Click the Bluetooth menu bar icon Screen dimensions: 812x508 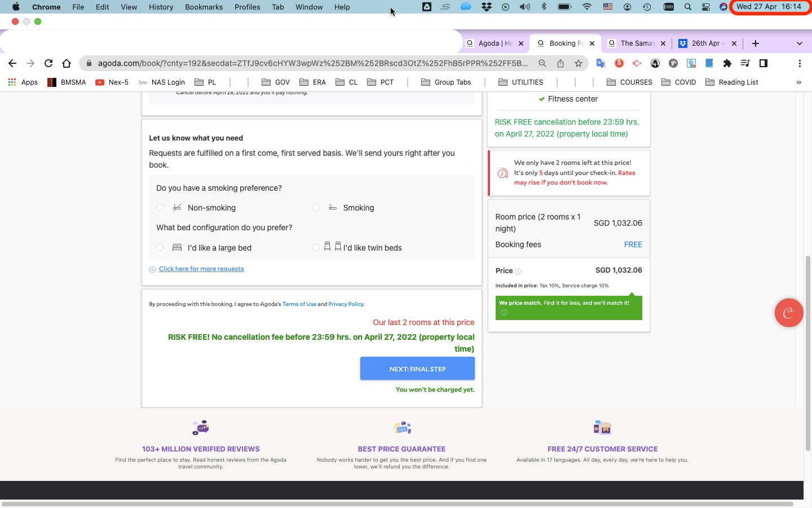pyautogui.click(x=544, y=7)
